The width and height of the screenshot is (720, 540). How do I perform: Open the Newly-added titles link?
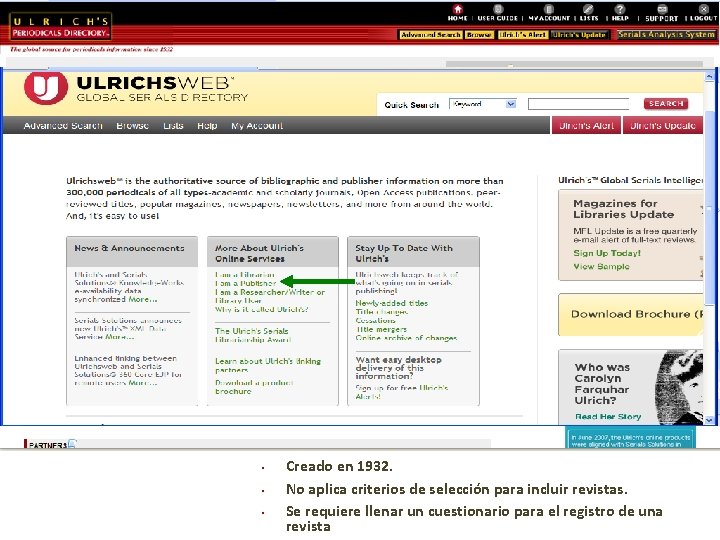[x=392, y=303]
